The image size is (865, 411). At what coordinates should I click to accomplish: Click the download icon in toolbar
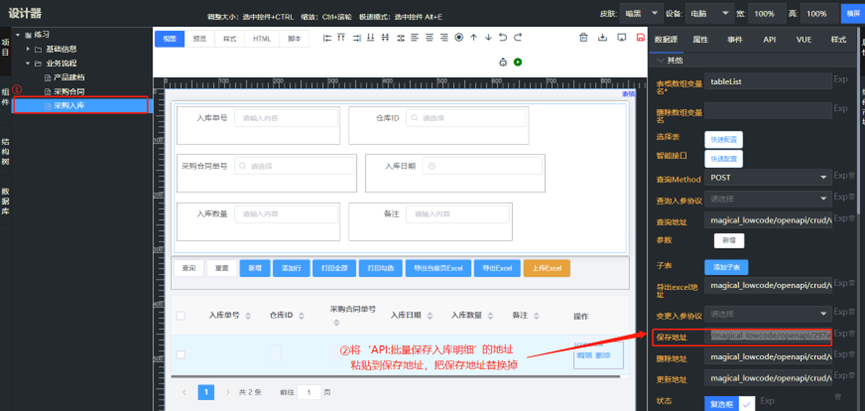[x=602, y=38]
